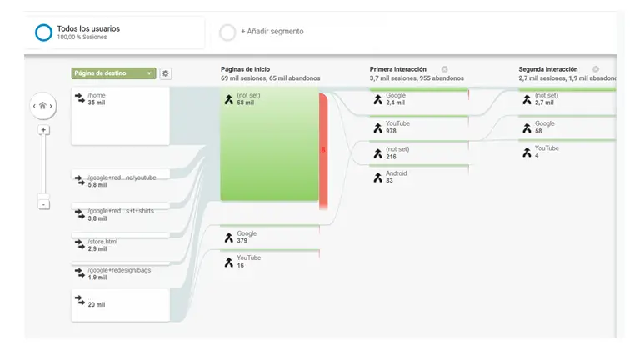Zoom in with the plus button
Image resolution: width=644 pixels, height=346 pixels.
click(x=44, y=130)
